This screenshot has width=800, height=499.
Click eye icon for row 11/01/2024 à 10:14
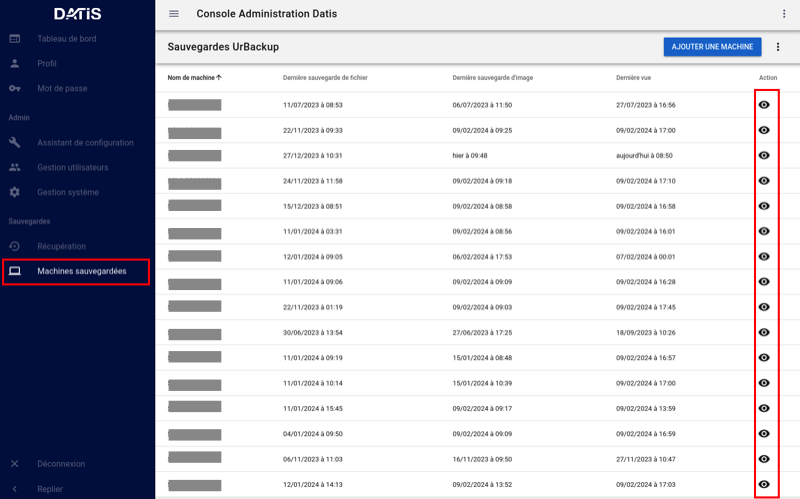tap(764, 383)
